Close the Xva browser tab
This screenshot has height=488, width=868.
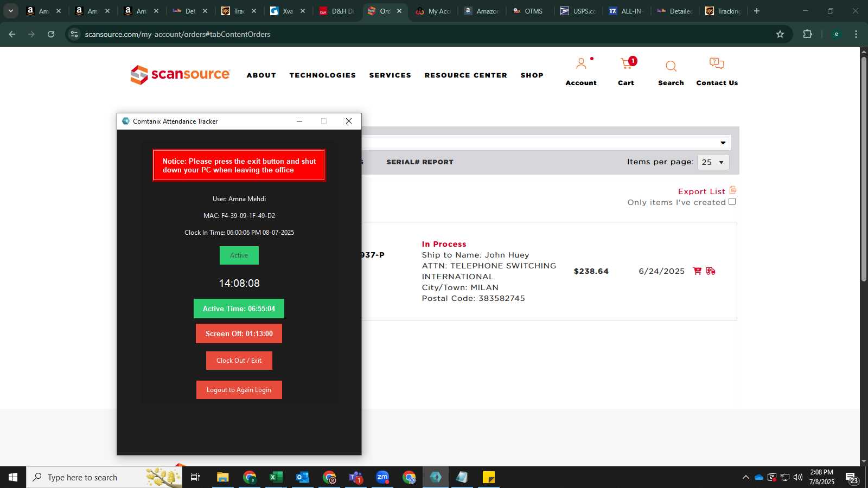303,11
